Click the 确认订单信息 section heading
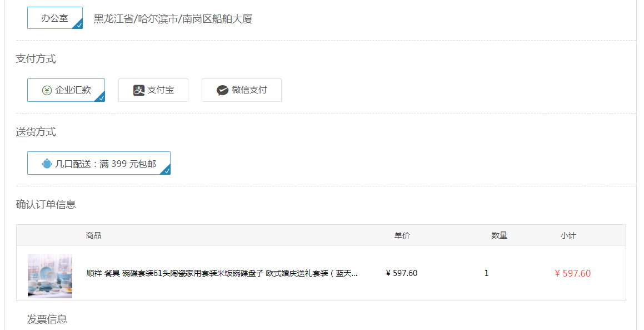The height and width of the screenshot is (330, 644). coord(46,204)
